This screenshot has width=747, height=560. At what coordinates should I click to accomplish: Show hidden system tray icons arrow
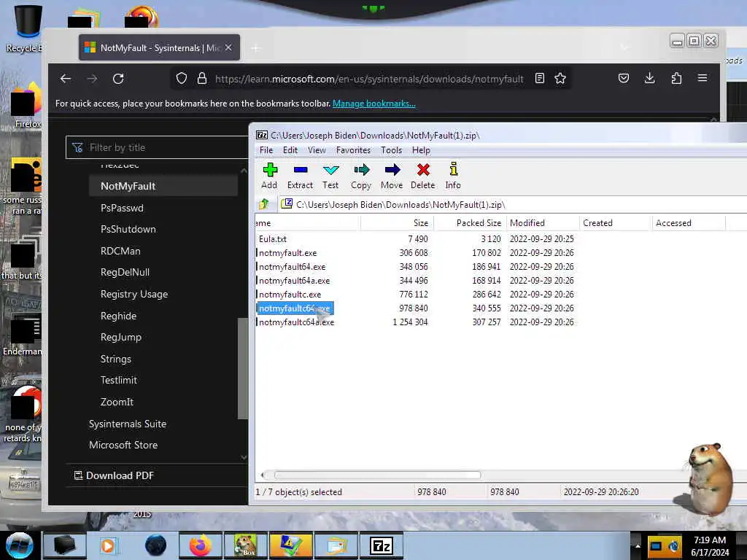click(x=638, y=545)
